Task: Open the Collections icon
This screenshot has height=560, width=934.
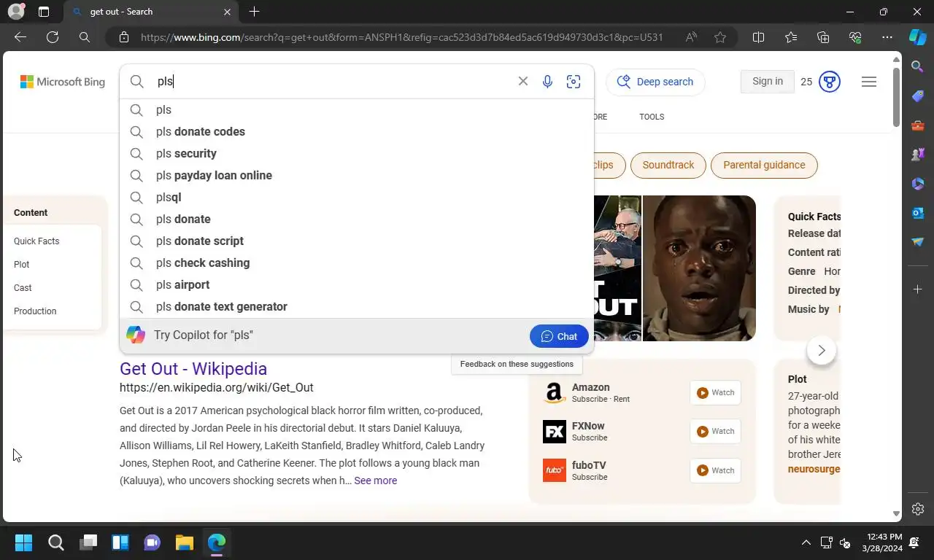Action: [x=823, y=37]
